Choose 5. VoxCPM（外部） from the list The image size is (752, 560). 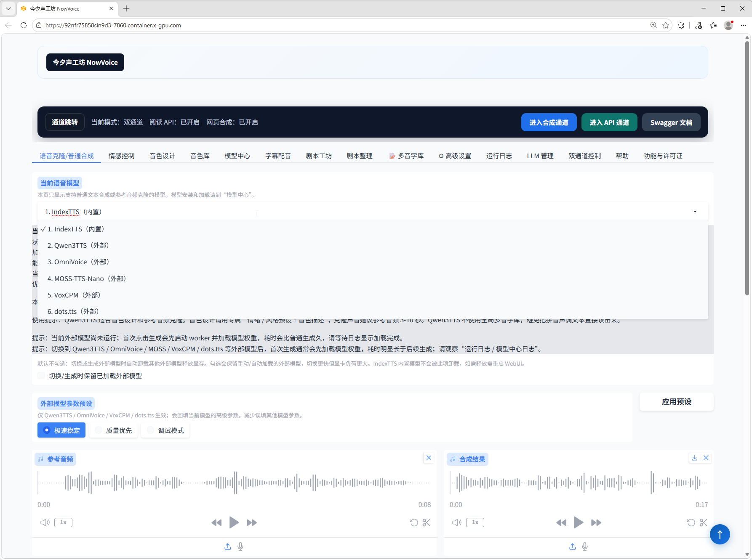click(373, 295)
